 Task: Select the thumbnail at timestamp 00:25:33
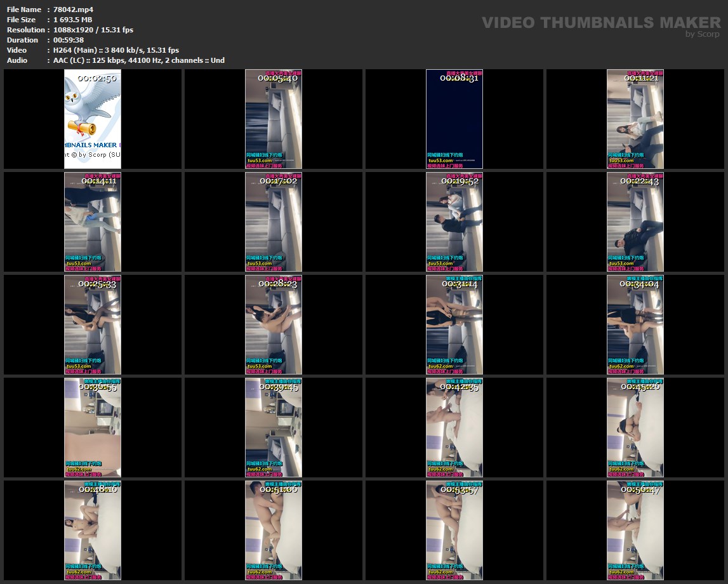click(93, 324)
